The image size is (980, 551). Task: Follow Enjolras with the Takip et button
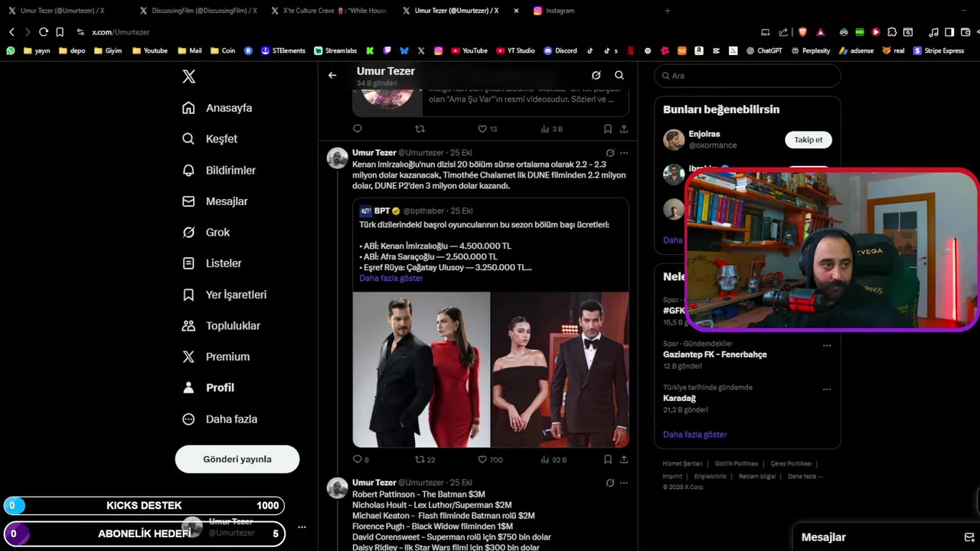808,140
